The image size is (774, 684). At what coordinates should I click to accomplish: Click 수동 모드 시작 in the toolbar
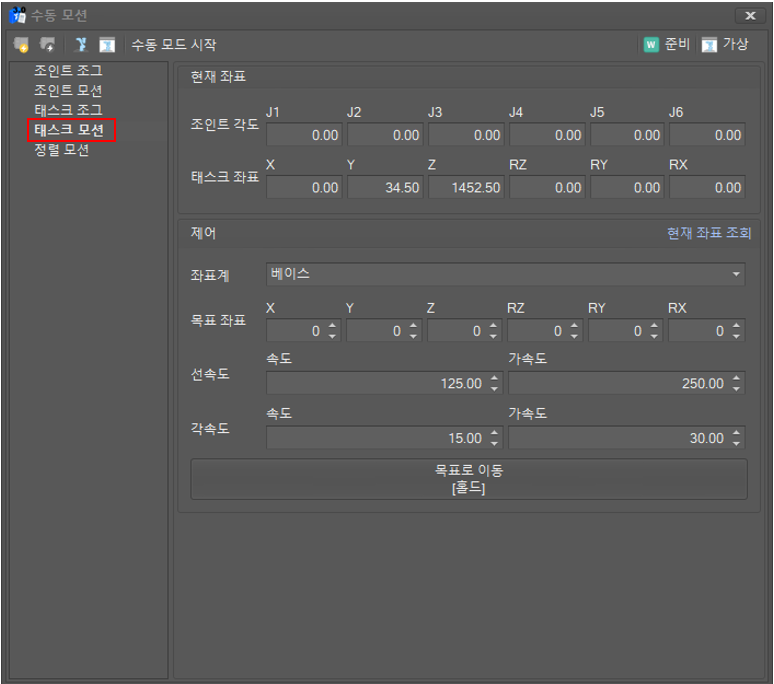coord(173,45)
